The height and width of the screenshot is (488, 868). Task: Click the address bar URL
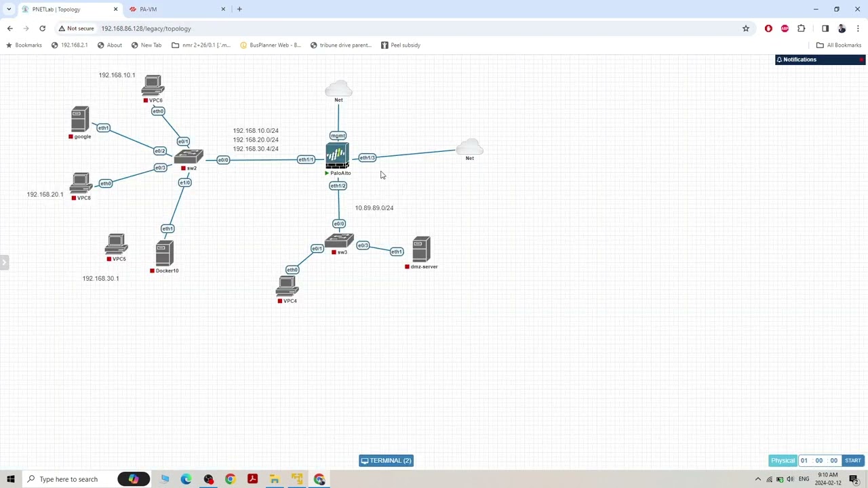146,28
